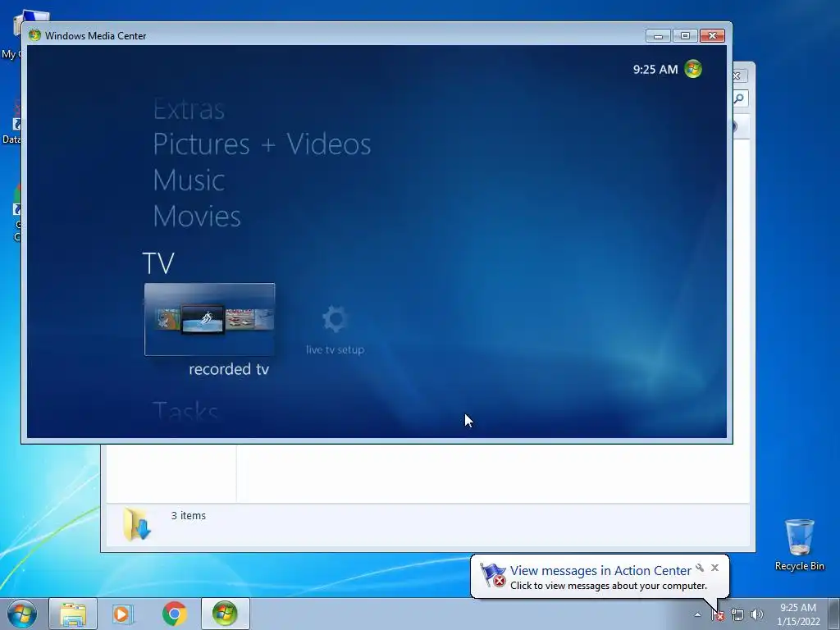Click the taskbar clock and date
This screenshot has height=630, width=840.
(798, 614)
